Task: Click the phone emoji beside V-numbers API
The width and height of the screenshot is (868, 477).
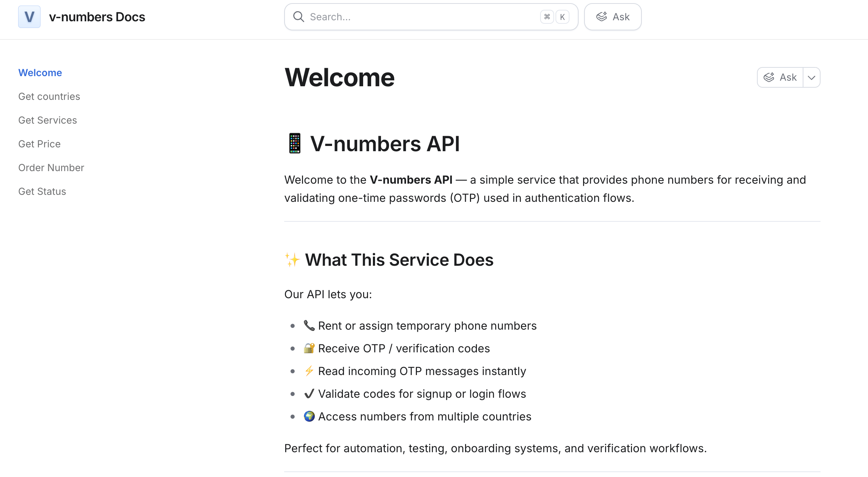Action: click(295, 144)
